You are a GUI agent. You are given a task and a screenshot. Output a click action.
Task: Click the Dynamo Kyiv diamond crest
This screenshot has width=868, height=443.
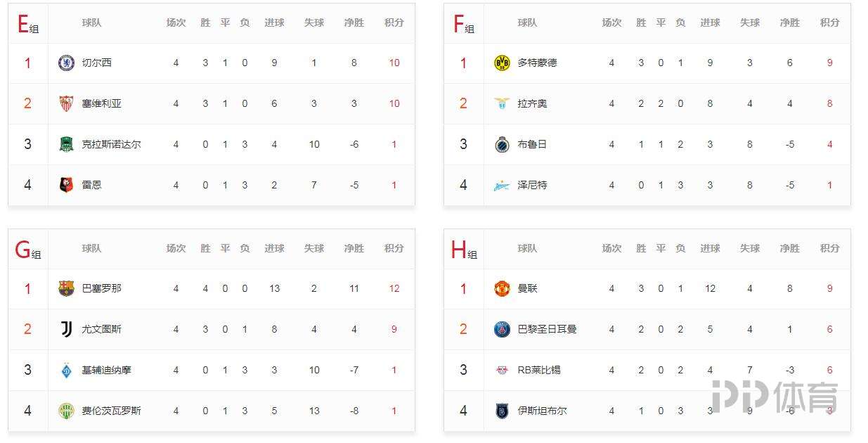click(x=66, y=370)
